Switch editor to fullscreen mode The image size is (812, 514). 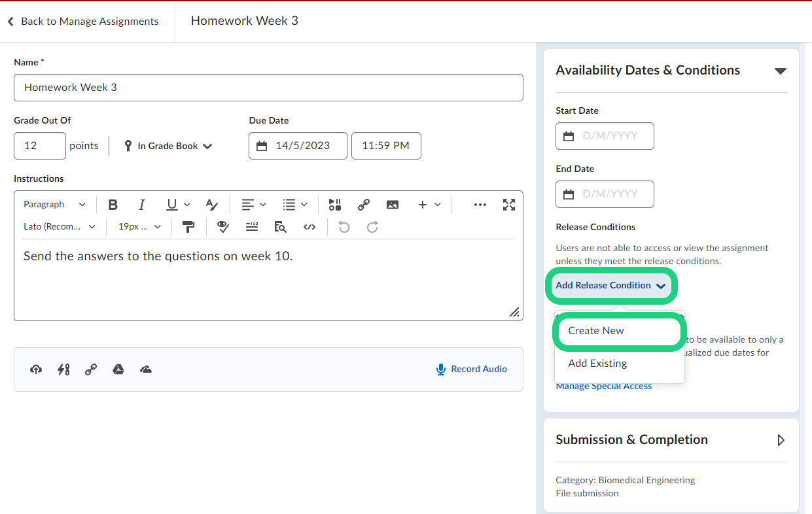(x=509, y=205)
